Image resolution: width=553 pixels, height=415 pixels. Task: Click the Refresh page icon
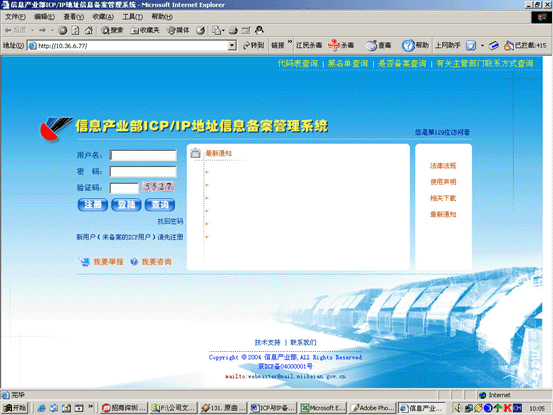75,30
